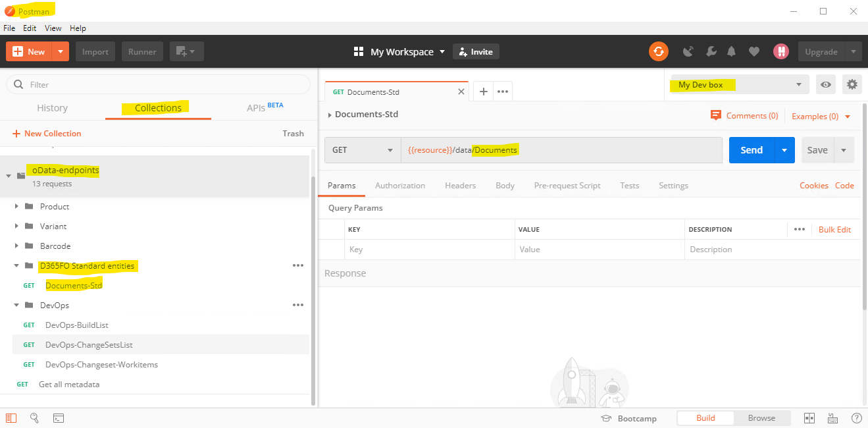The width and height of the screenshot is (868, 428).
Task: Click the new window icon button
Action: [x=187, y=51]
